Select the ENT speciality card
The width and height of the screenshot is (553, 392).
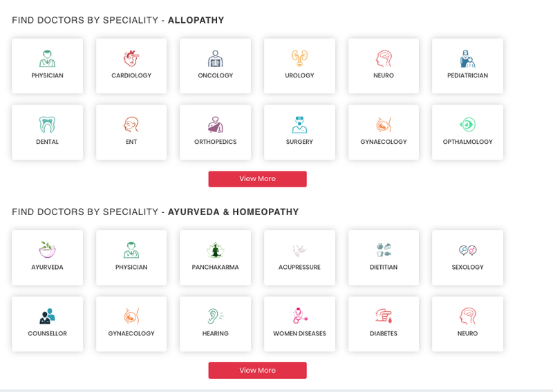131,132
